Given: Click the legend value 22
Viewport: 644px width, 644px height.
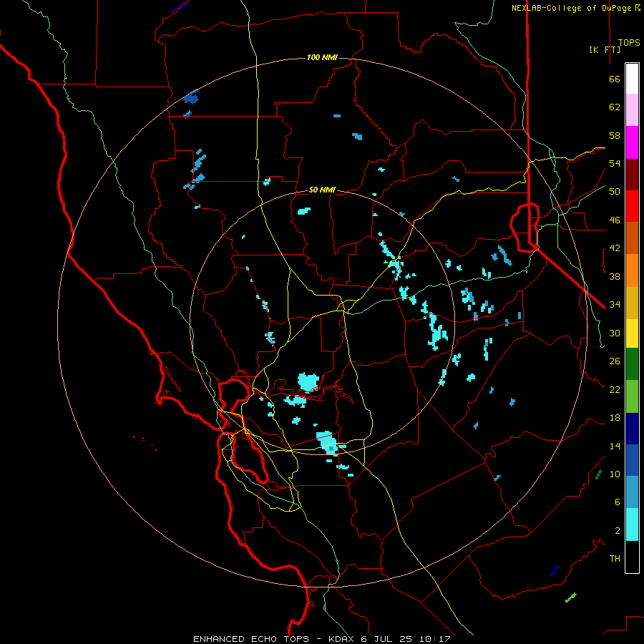Looking at the screenshot, I should click(615, 389).
